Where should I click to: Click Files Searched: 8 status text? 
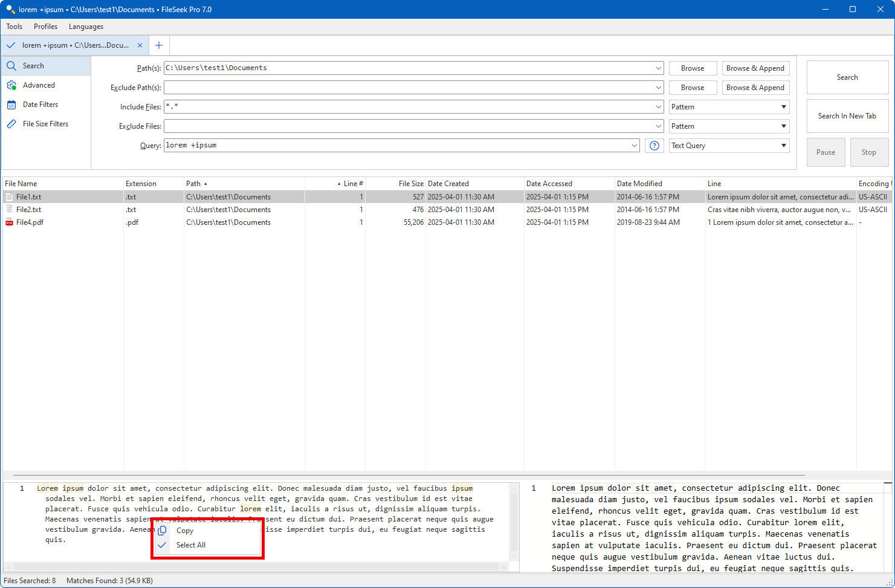pos(30,581)
